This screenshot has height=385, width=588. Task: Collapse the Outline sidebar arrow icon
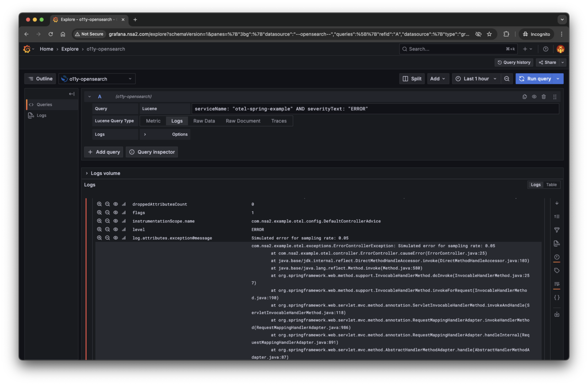tap(72, 94)
